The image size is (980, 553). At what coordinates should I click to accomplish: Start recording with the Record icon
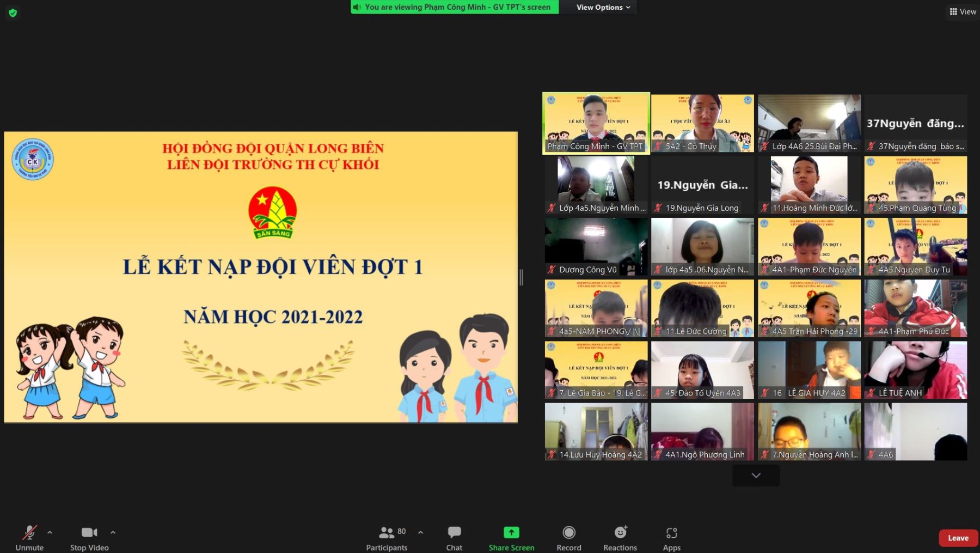point(568,532)
